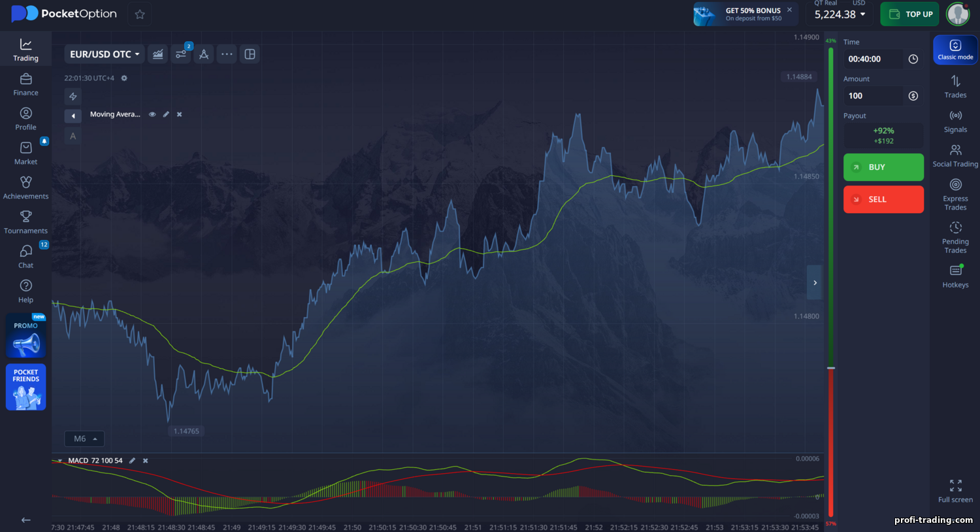Open the Pocket Friends banner
This screenshot has height=532, width=980.
26,387
